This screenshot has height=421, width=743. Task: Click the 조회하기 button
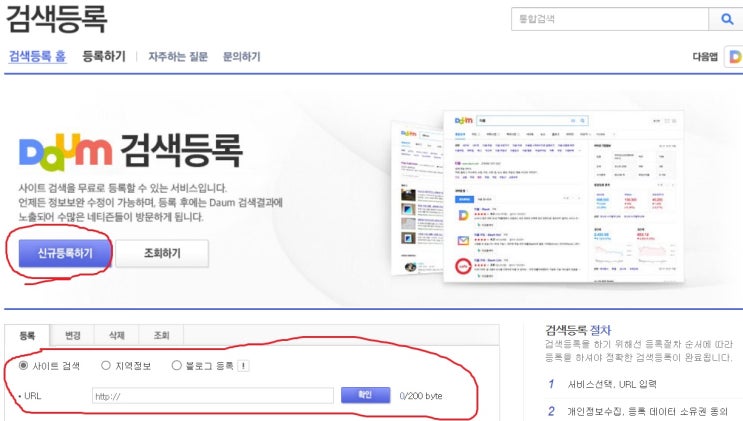162,253
